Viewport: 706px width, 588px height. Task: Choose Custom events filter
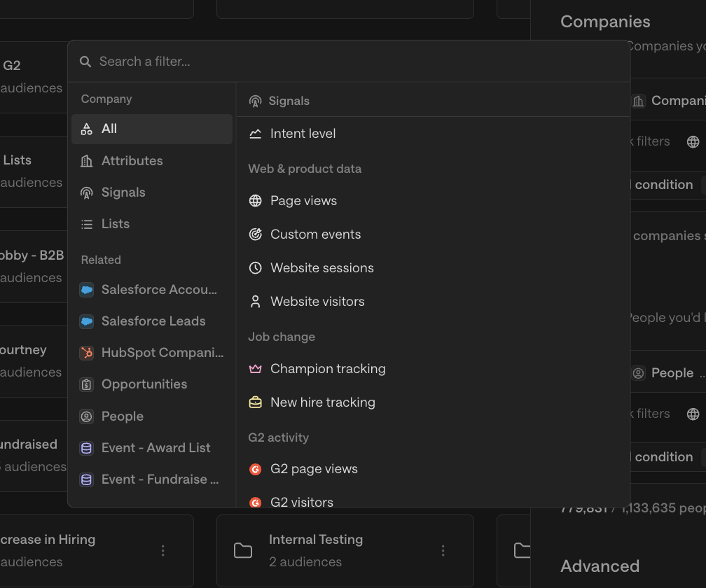(433, 234)
